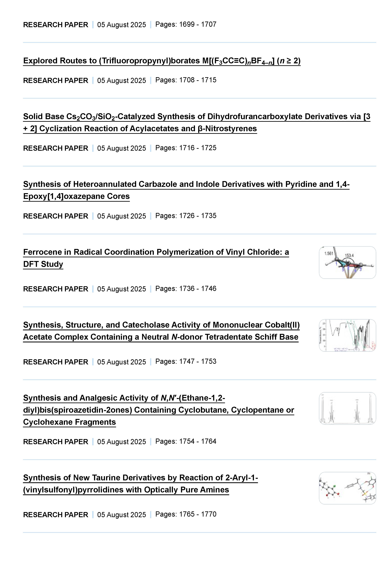Screen dimensions: 392x564
Task: Click the date beside Pages: 1726 - 1735
Action: [122, 216]
